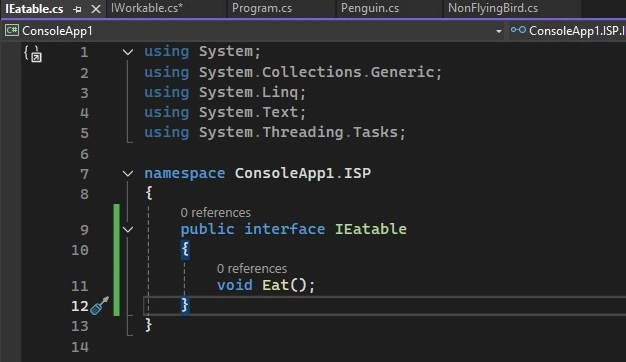Image resolution: width=626 pixels, height=362 pixels.
Task: Open the Program.cs tab
Action: point(262,8)
